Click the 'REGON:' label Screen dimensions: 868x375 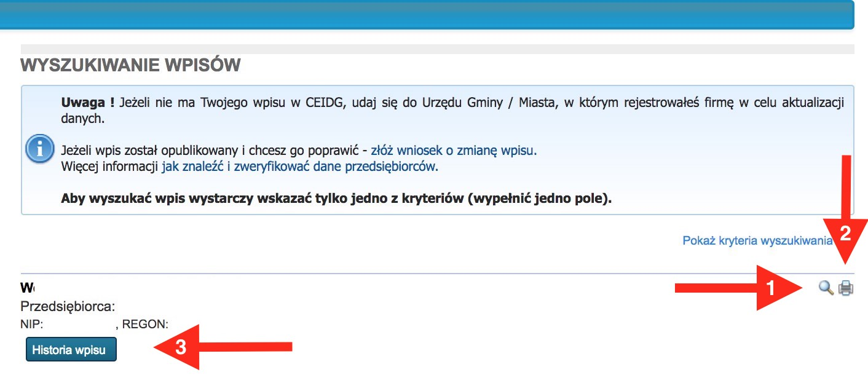click(x=148, y=324)
